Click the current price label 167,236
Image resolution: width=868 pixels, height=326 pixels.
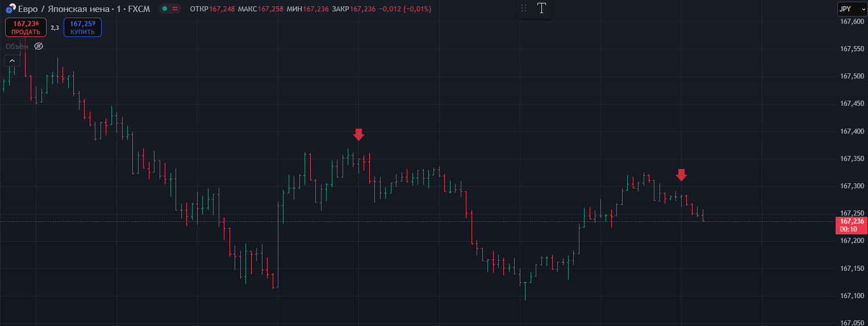point(852,221)
